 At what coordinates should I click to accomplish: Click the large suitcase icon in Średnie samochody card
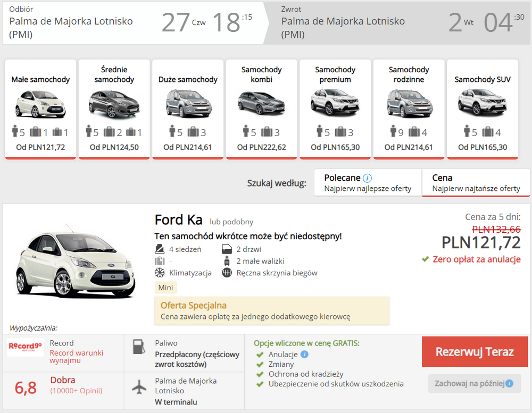(109, 131)
